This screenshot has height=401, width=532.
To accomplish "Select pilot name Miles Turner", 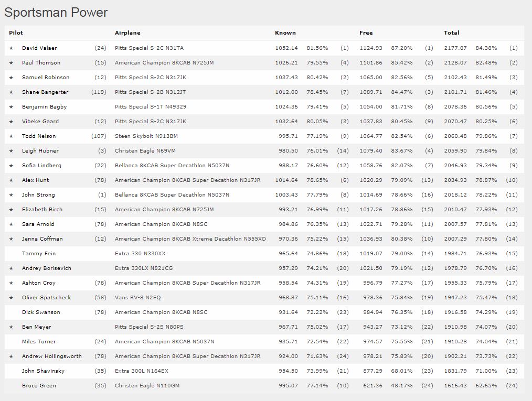I will [x=39, y=342].
